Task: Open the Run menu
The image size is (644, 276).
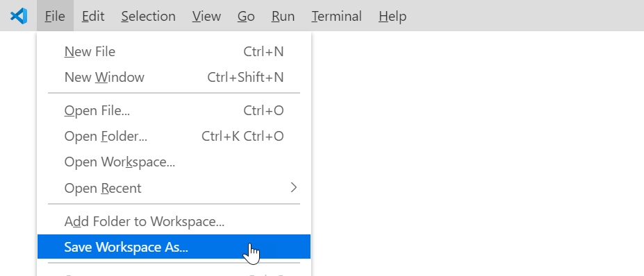Action: pyautogui.click(x=283, y=16)
